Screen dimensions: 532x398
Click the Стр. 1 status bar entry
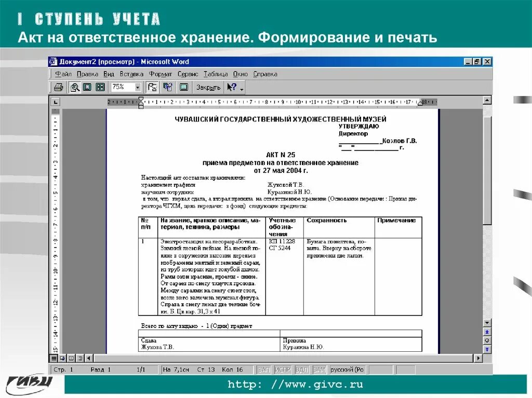63,369
